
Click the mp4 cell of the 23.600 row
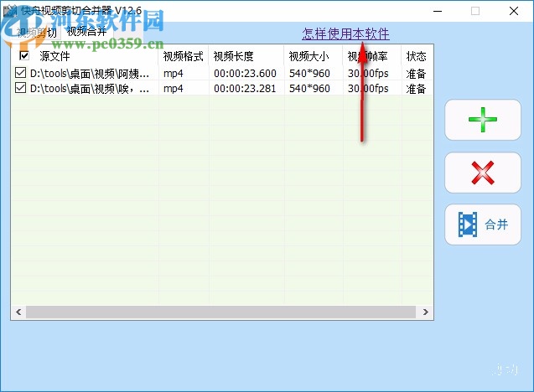[x=173, y=74]
